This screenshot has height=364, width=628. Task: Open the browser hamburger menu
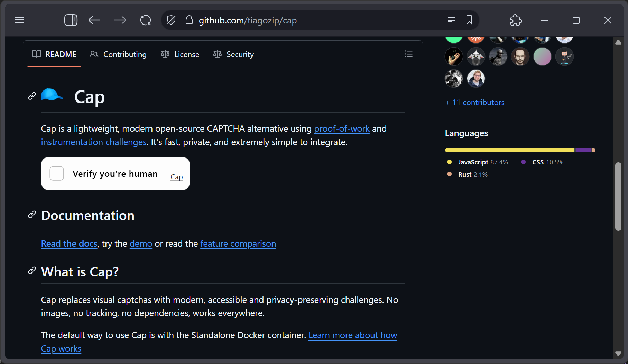[x=19, y=20]
